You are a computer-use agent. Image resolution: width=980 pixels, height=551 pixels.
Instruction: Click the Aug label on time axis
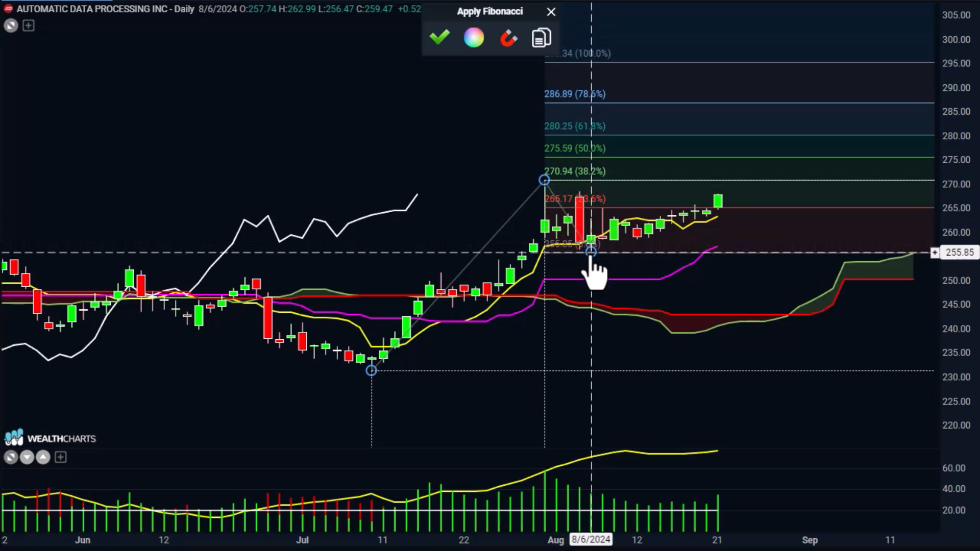pyautogui.click(x=555, y=540)
